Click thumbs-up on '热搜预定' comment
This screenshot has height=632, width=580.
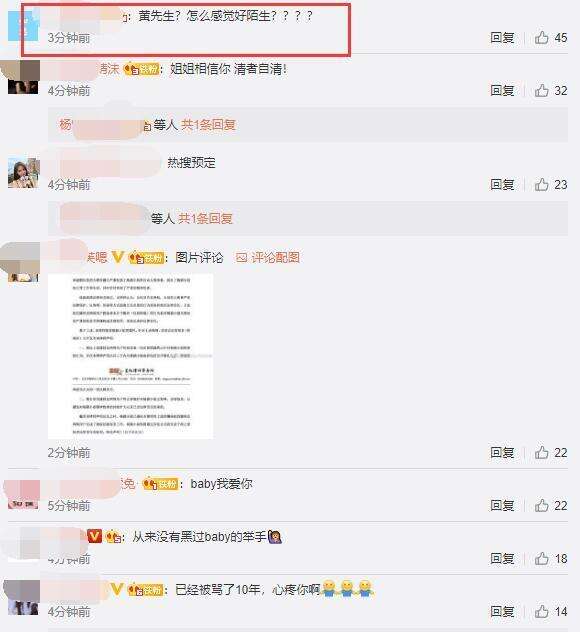coord(541,184)
